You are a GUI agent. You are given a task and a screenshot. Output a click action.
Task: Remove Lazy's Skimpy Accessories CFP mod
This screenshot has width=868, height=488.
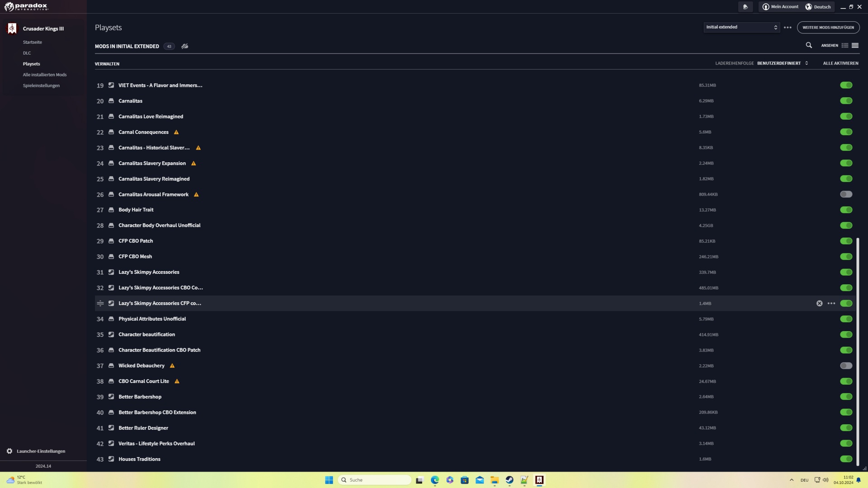pos(819,304)
